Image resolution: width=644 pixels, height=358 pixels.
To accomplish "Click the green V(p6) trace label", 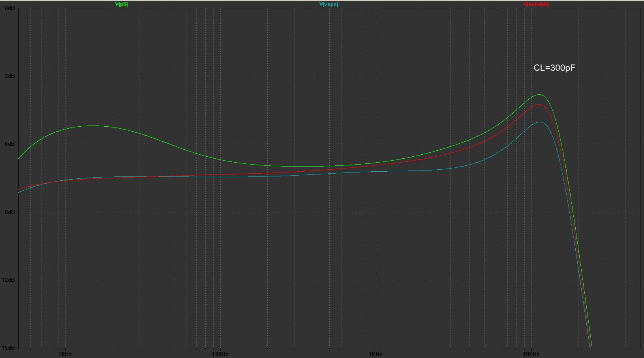I will click(x=121, y=4).
